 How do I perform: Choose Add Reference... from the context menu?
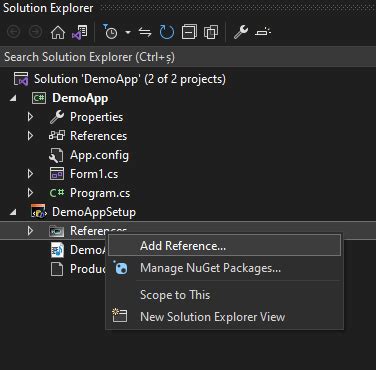[x=224, y=246]
